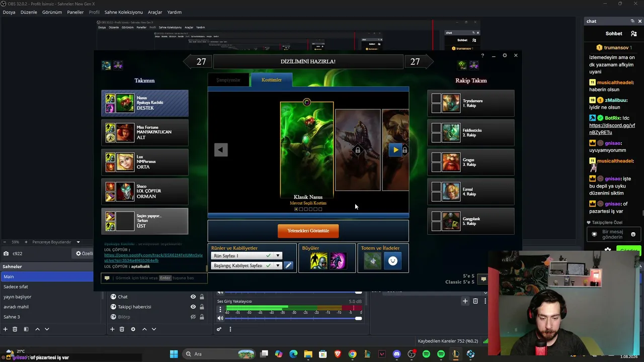Move the selected scene up in OBS
644x362 pixels.
tap(37, 329)
